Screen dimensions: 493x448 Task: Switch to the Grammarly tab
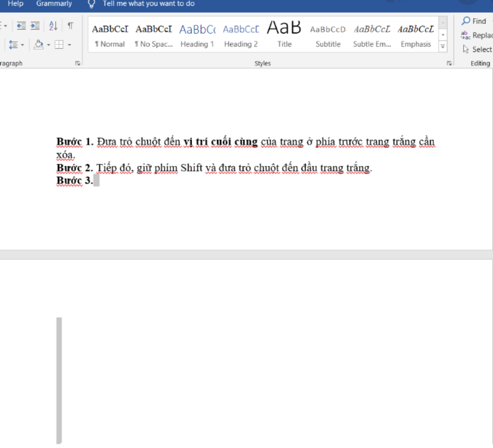(x=54, y=4)
